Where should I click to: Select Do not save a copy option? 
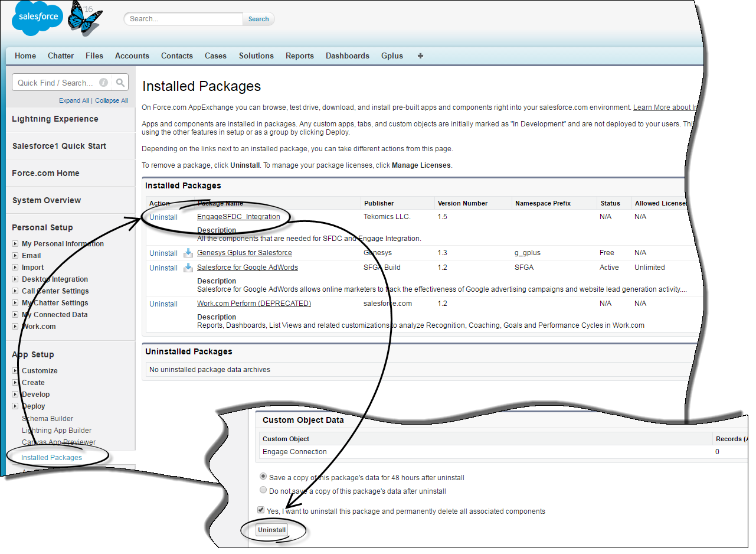click(x=263, y=490)
